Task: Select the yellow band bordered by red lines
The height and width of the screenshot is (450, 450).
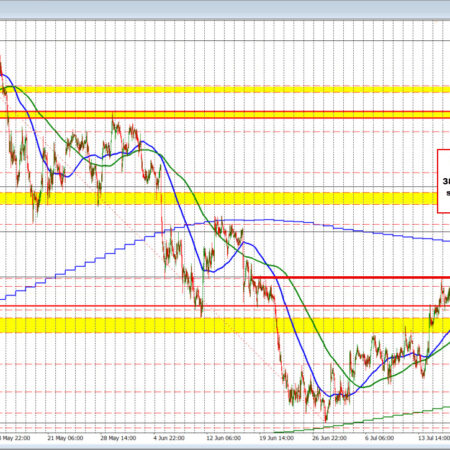Action: point(225,115)
